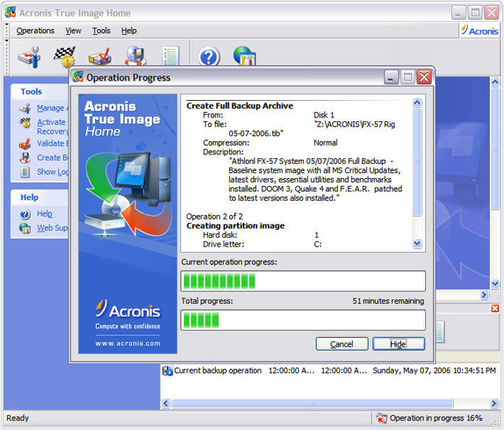Click the Show Log toolbar icon
504x430 pixels.
click(171, 56)
